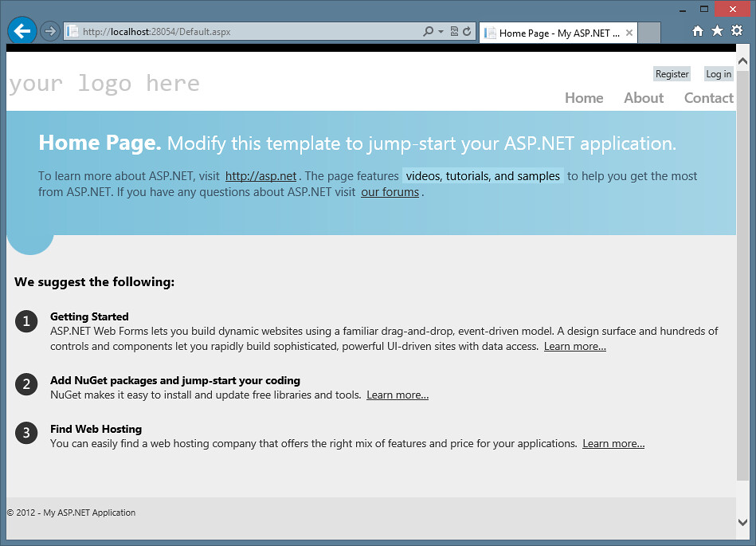Click the browser Back arrow button
This screenshot has width=756, height=546.
pos(22,31)
